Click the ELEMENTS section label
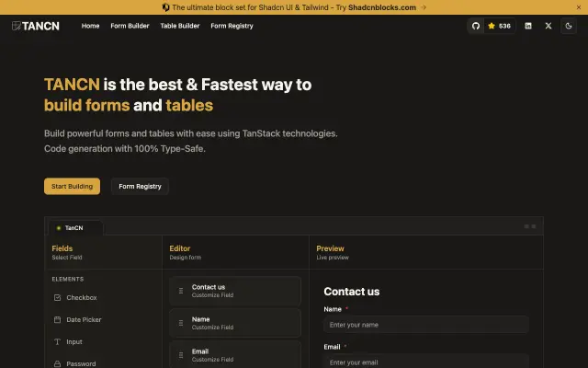 tap(68, 279)
